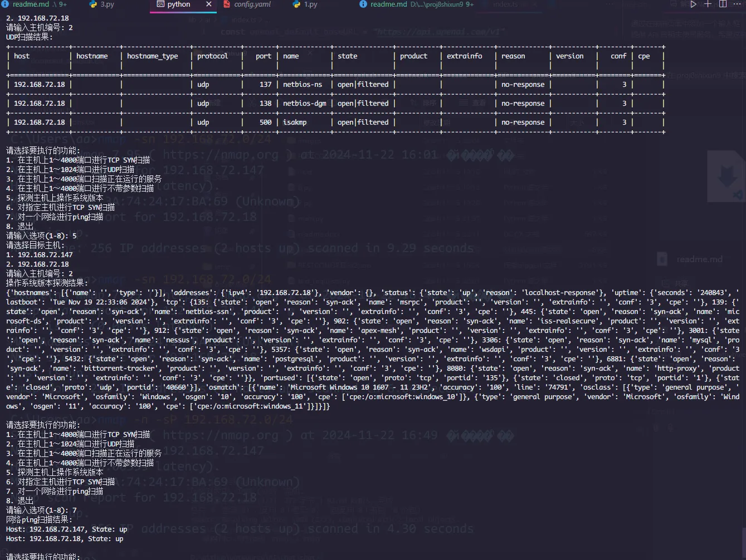Click the 'port' column header
Screen dimensions: 746x560
click(264, 56)
